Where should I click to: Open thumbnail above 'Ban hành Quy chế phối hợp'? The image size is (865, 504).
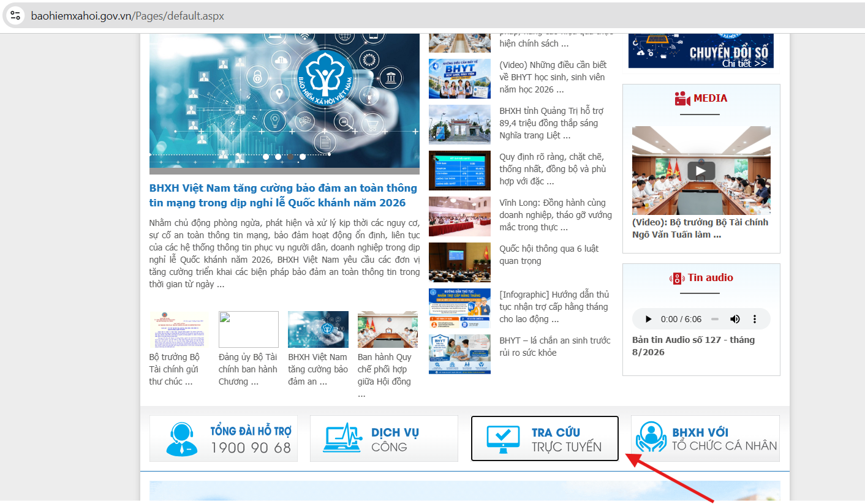pyautogui.click(x=388, y=329)
